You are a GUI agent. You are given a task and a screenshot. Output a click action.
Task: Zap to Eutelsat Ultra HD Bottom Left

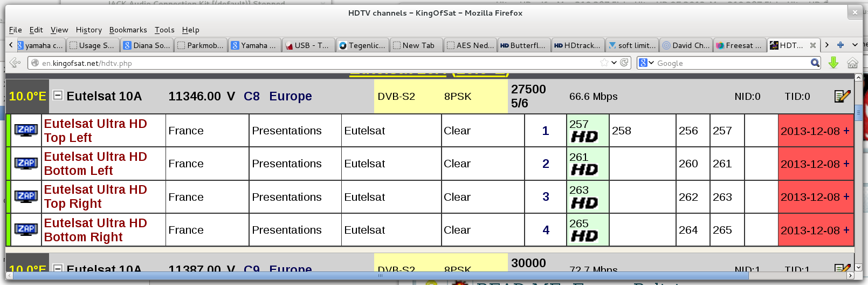tap(26, 164)
